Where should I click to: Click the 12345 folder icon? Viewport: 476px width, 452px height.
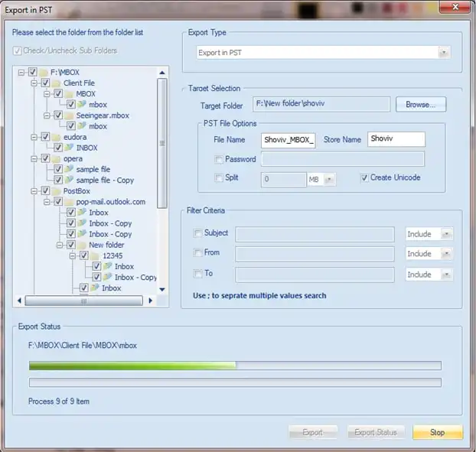tap(96, 255)
